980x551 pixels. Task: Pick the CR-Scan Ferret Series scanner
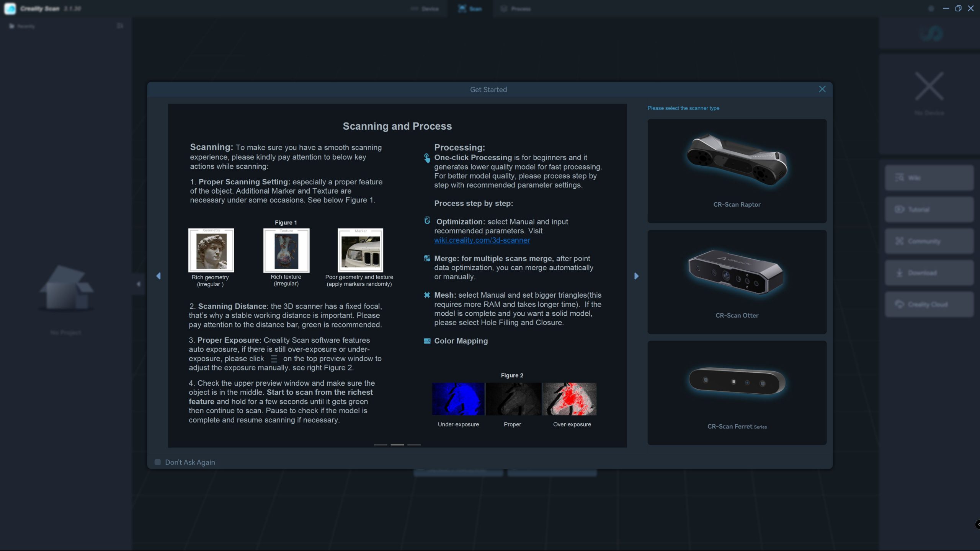(x=737, y=393)
